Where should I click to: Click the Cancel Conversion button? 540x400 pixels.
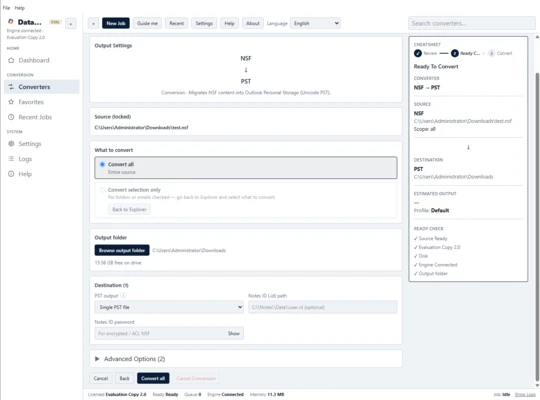point(196,378)
